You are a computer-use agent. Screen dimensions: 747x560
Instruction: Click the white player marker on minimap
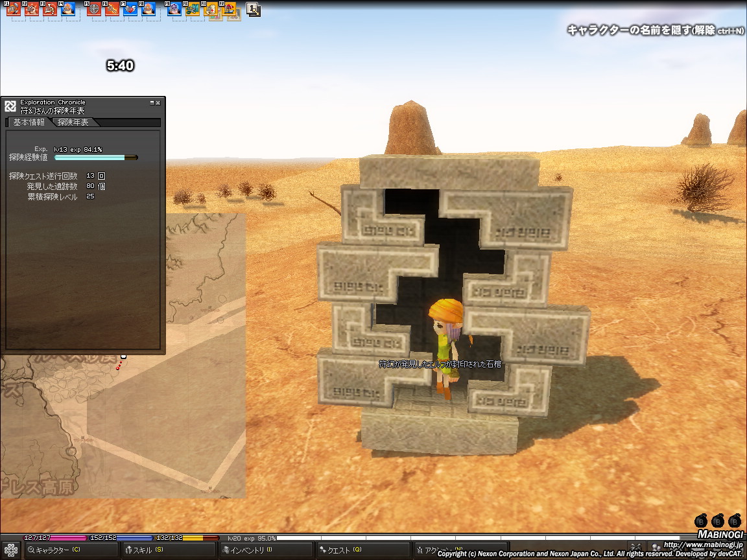click(124, 356)
